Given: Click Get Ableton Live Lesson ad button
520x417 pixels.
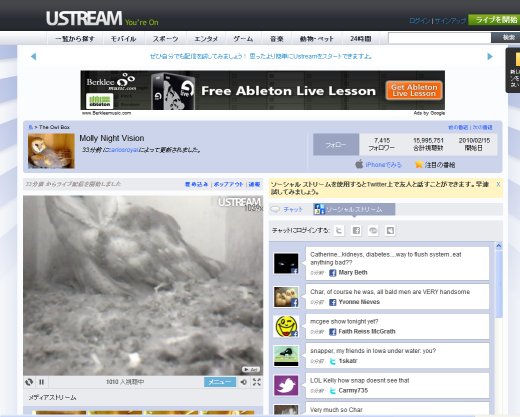Looking at the screenshot, I should 414,90.
